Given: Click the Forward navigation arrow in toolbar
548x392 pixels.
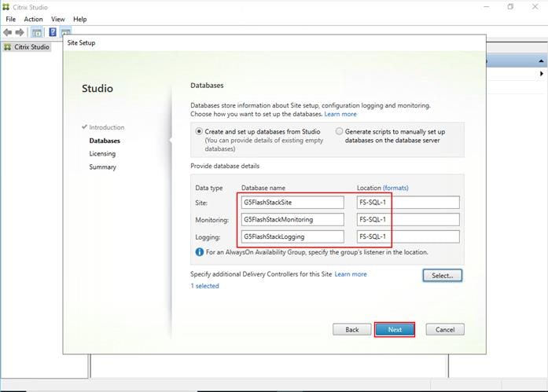Looking at the screenshot, I should click(20, 32).
